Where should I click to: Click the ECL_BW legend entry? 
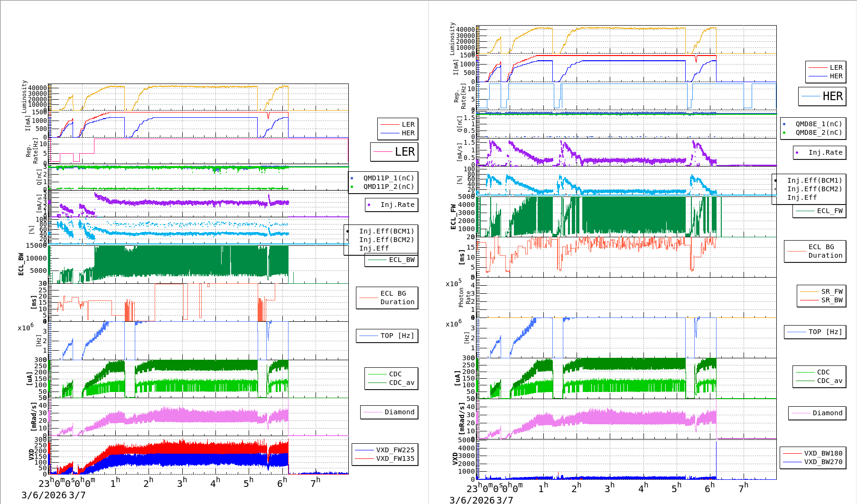point(391,260)
